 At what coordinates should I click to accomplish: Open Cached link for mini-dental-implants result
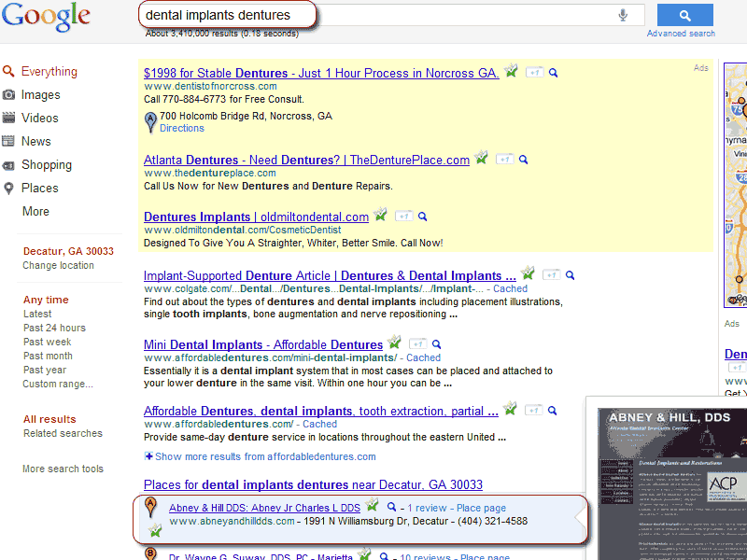tap(424, 357)
